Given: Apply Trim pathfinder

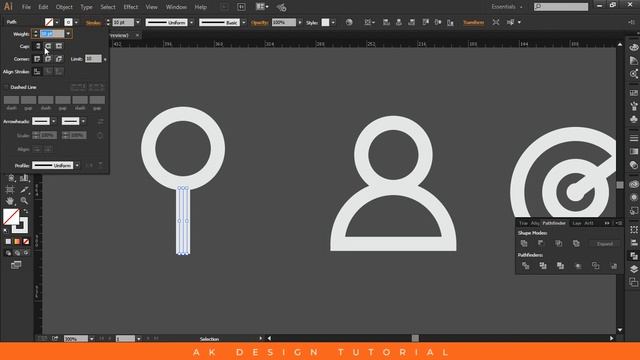Looking at the screenshot, I should tap(543, 266).
